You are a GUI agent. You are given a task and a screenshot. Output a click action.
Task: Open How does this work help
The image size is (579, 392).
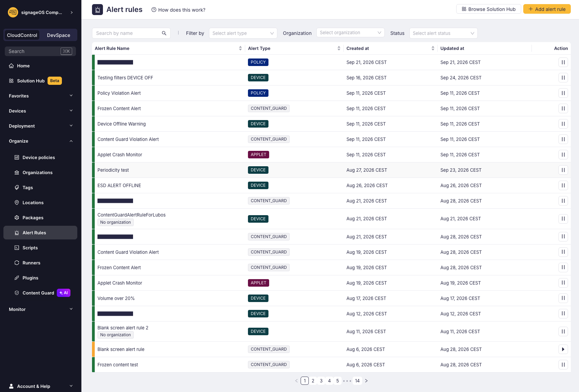click(179, 10)
